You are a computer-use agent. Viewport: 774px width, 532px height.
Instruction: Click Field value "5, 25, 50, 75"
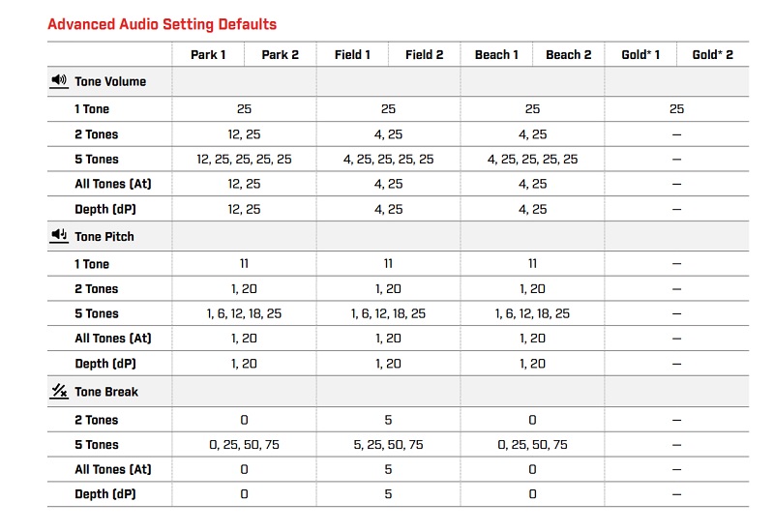[388, 445]
